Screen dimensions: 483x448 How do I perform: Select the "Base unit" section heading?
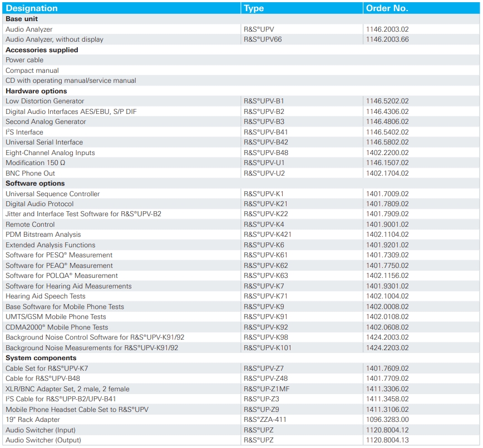[22, 19]
